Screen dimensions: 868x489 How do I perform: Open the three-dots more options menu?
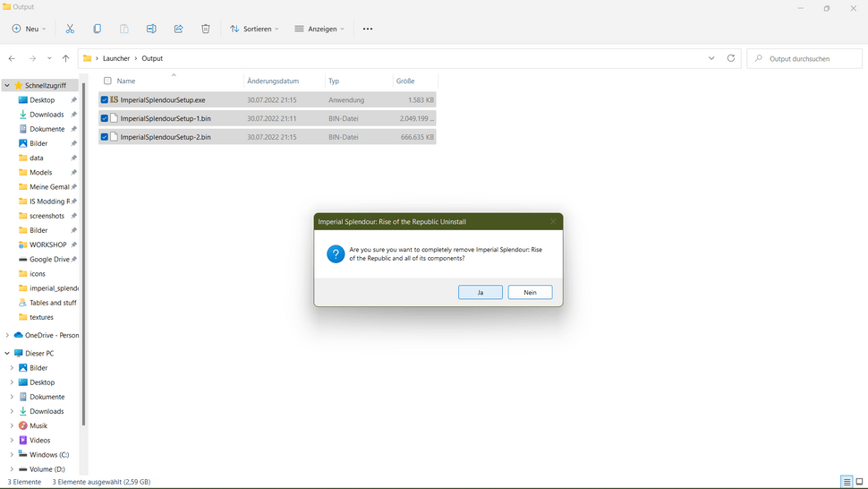point(367,29)
